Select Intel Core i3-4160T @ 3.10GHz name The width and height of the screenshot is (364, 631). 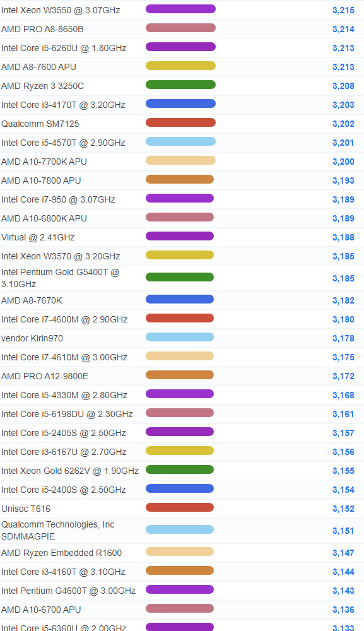coord(63,572)
